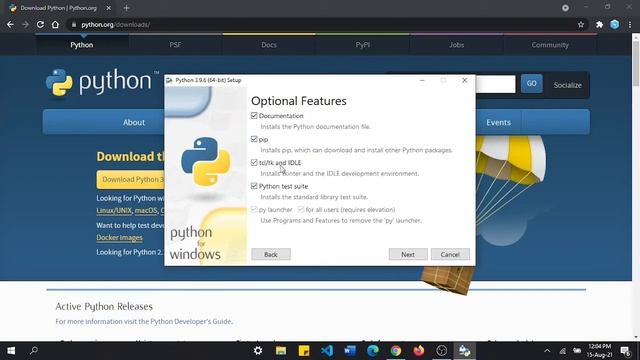Image resolution: width=640 pixels, height=360 pixels.
Task: Click the py launcher checkbox
Action: tap(254, 209)
